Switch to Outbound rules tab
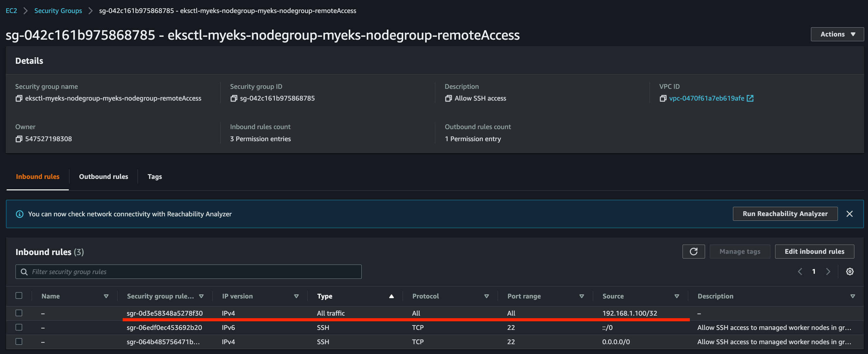868x354 pixels. click(103, 177)
